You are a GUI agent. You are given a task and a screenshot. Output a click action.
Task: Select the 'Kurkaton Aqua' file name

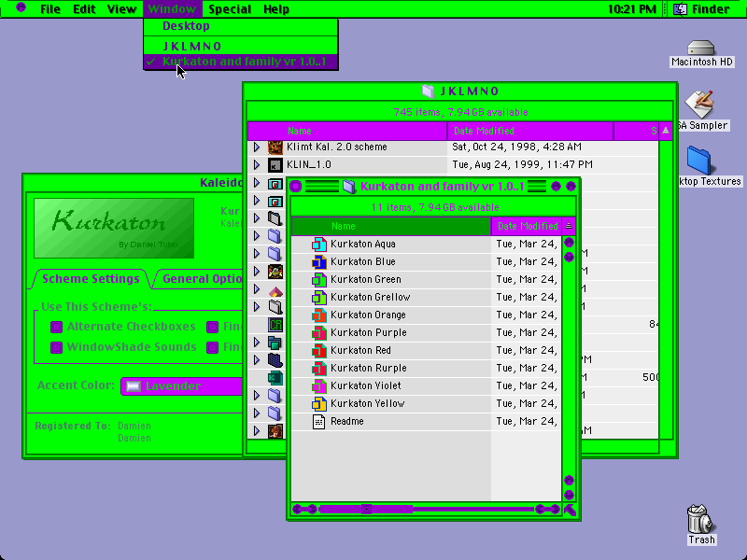tap(363, 245)
